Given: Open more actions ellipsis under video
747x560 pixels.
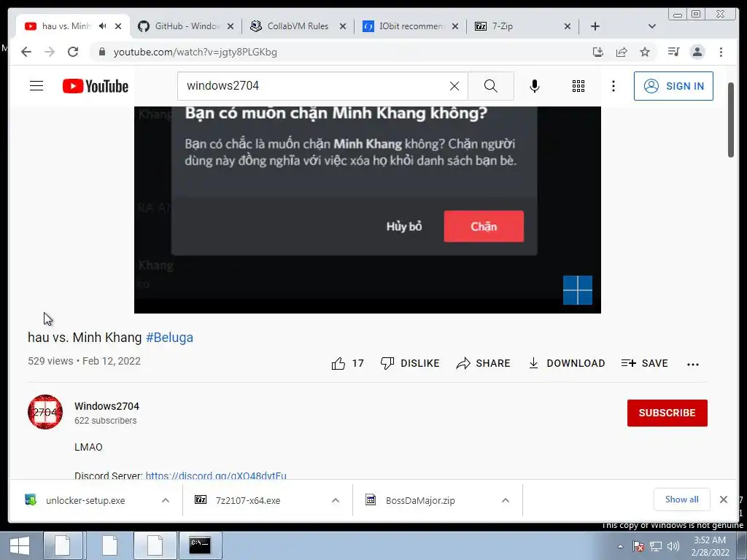Looking at the screenshot, I should (x=693, y=365).
